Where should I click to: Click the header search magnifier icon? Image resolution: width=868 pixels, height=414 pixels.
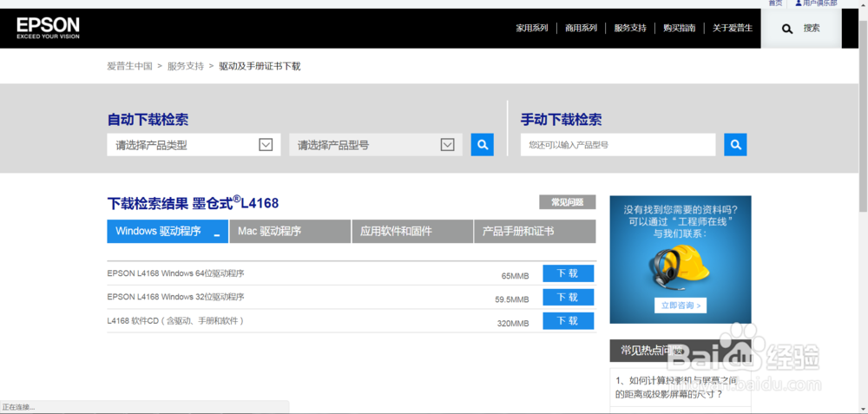[x=787, y=29]
